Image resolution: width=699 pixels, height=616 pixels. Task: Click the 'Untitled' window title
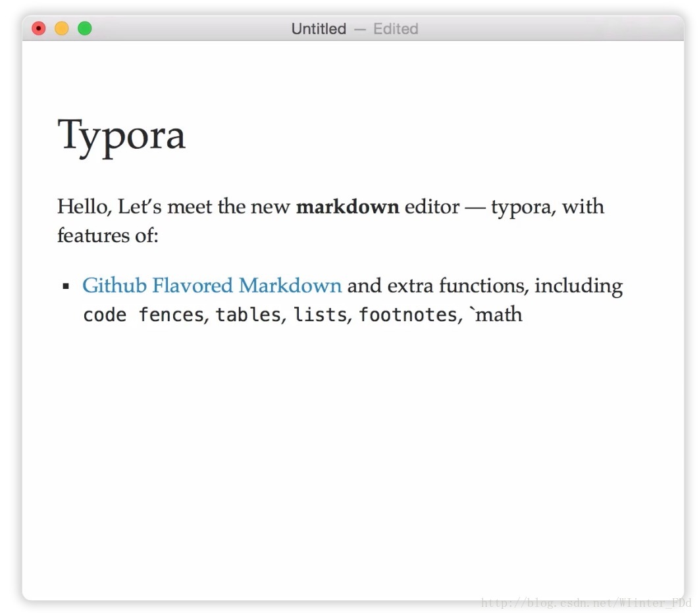[x=319, y=29]
